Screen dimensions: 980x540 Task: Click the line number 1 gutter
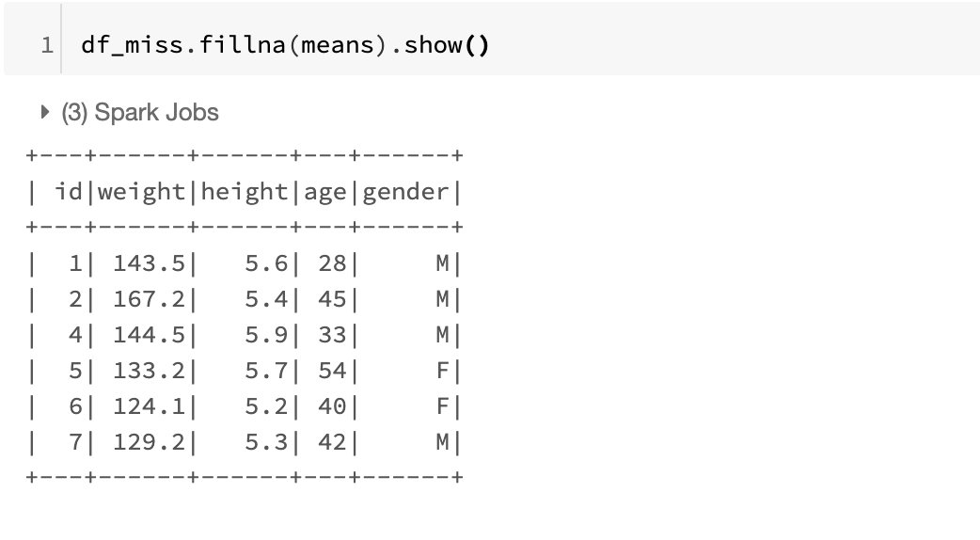pyautogui.click(x=48, y=45)
